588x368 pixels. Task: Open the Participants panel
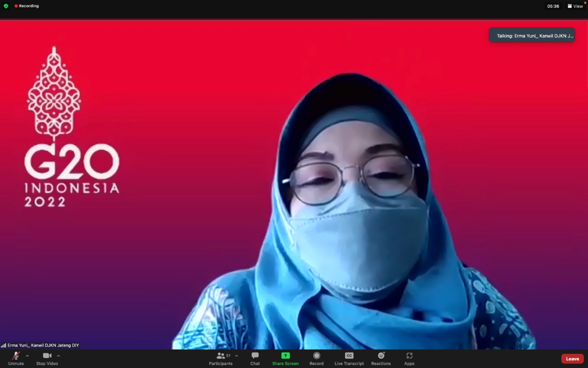tap(221, 358)
